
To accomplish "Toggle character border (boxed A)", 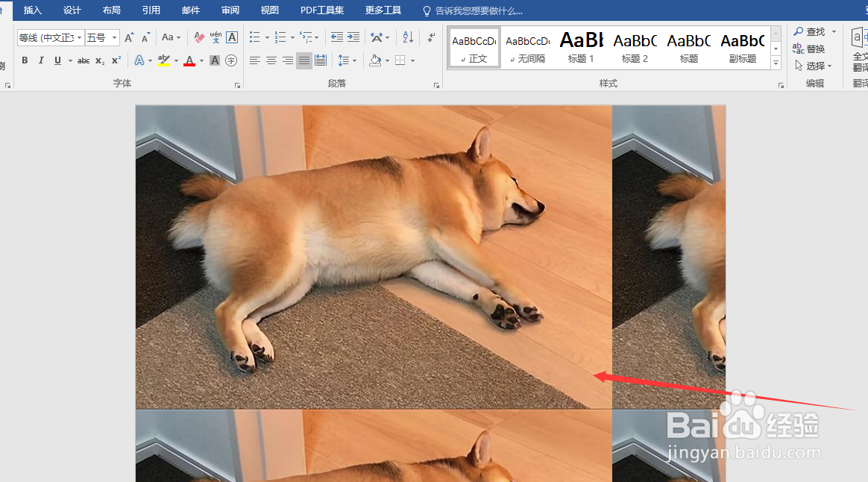I will [232, 37].
